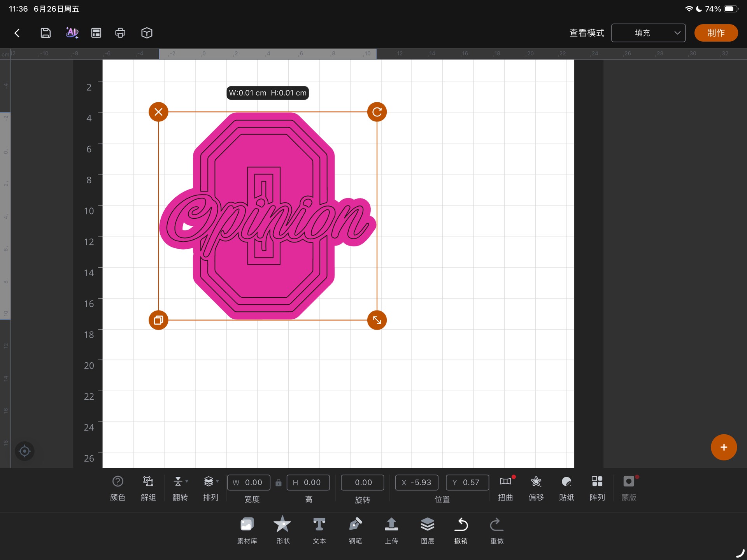Click the 重做 redo button
Screen dimensions: 747x560
(497, 530)
